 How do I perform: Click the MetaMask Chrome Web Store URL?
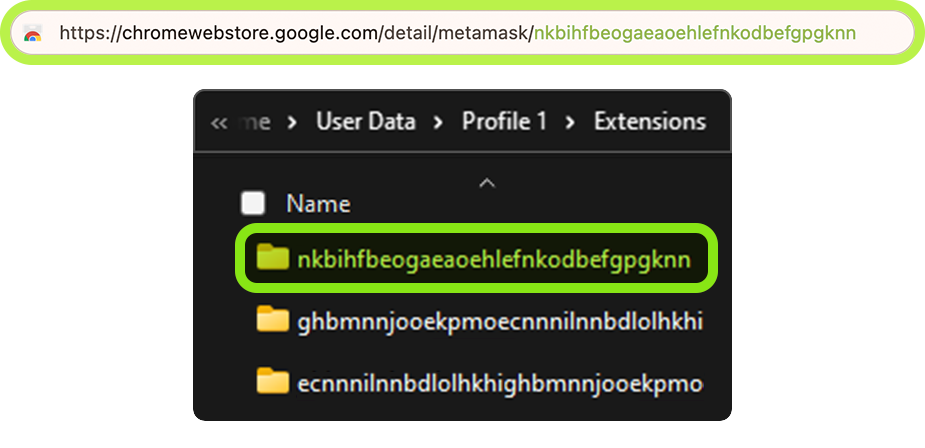pyautogui.click(x=457, y=33)
